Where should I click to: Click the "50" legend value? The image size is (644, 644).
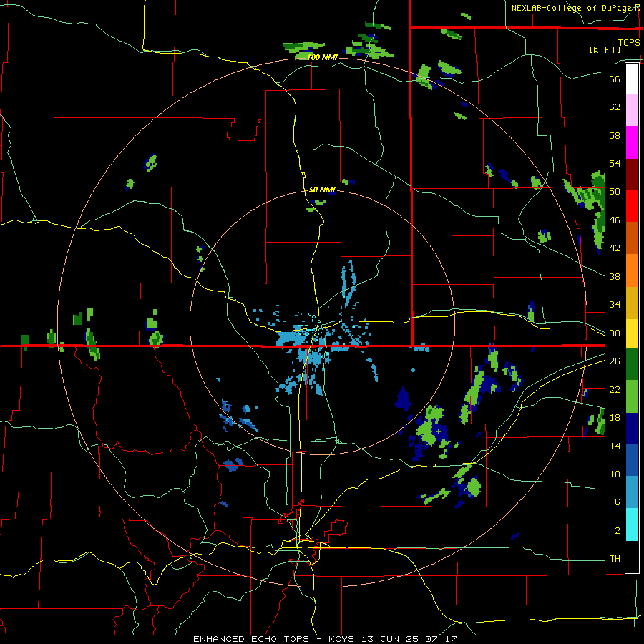615,192
